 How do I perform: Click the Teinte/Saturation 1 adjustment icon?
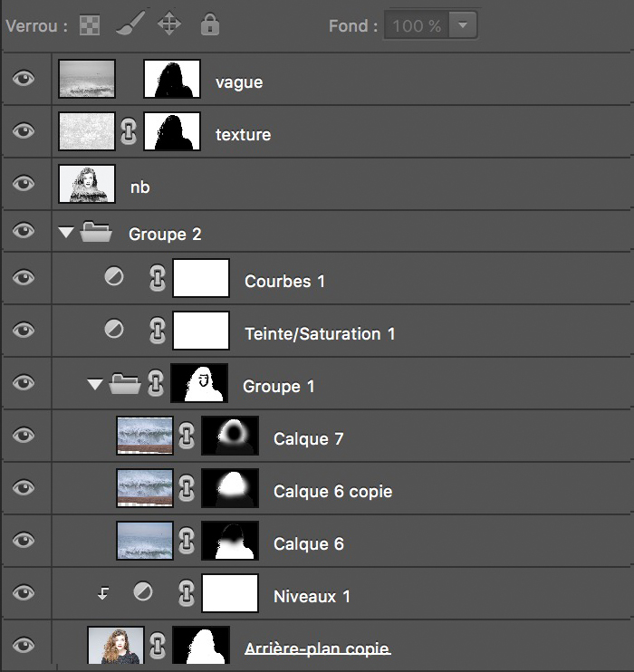point(114,329)
